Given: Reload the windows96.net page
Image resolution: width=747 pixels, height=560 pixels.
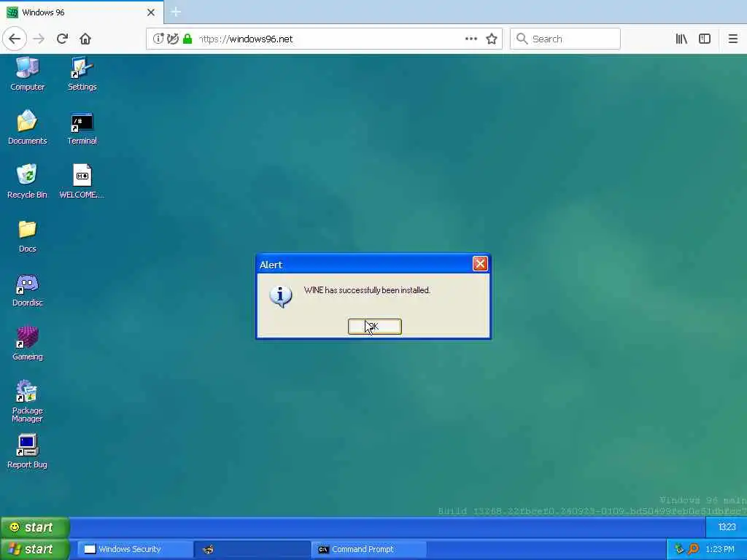Looking at the screenshot, I should (63, 39).
